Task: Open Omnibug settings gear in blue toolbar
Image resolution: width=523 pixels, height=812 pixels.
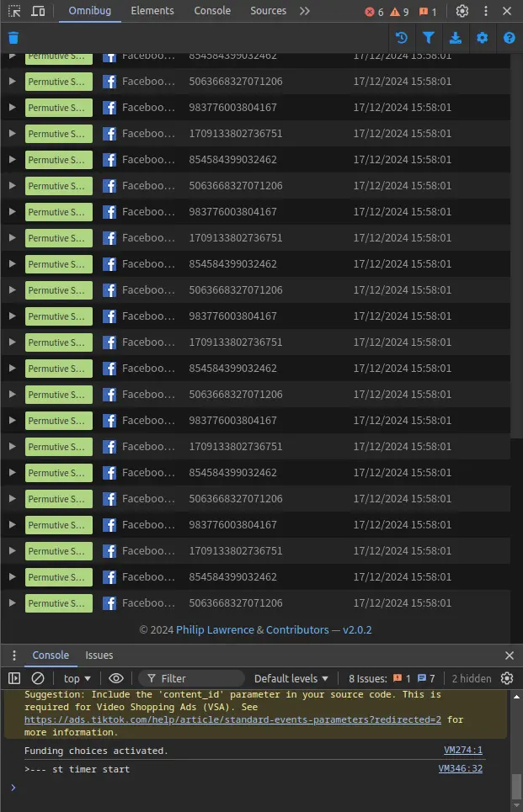Action: [x=482, y=38]
